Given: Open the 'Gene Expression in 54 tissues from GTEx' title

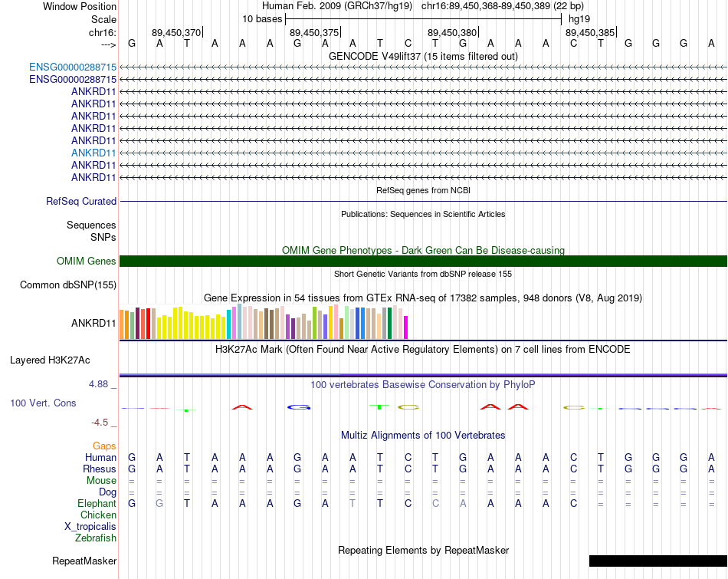Looking at the screenshot, I should tap(423, 298).
